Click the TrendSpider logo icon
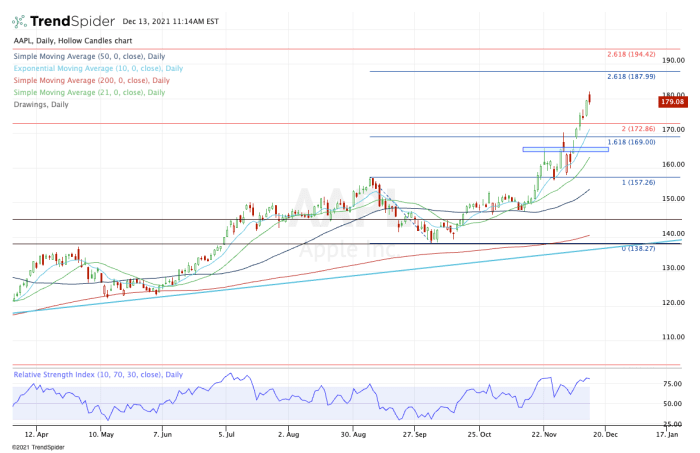The height and width of the screenshot is (453, 700). pos(20,21)
